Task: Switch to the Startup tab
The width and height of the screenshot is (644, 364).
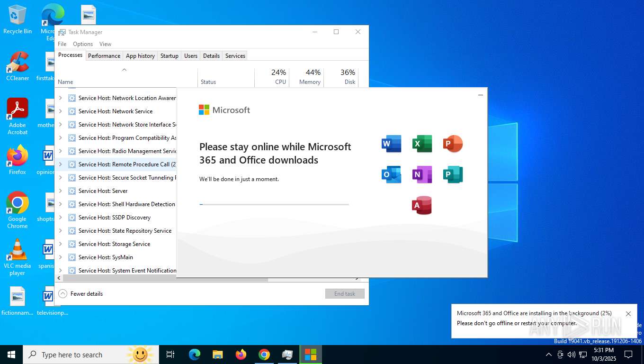Action: point(169,56)
